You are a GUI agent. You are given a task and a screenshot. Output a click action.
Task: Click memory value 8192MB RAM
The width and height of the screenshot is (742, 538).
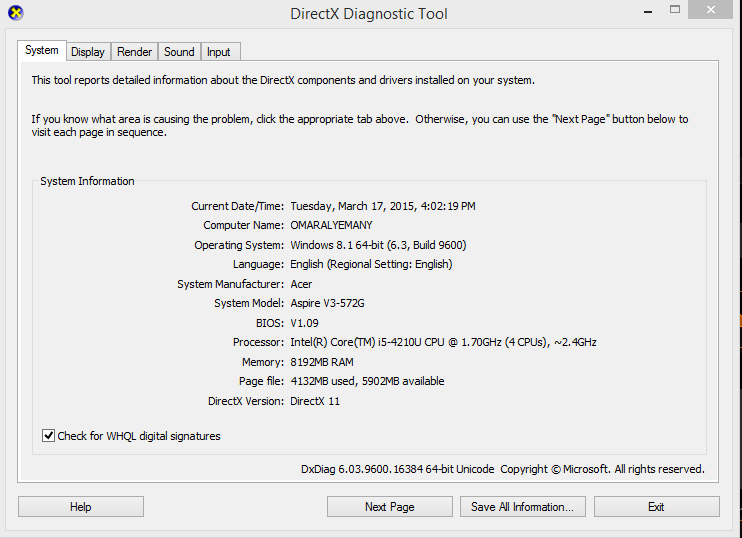[322, 362]
